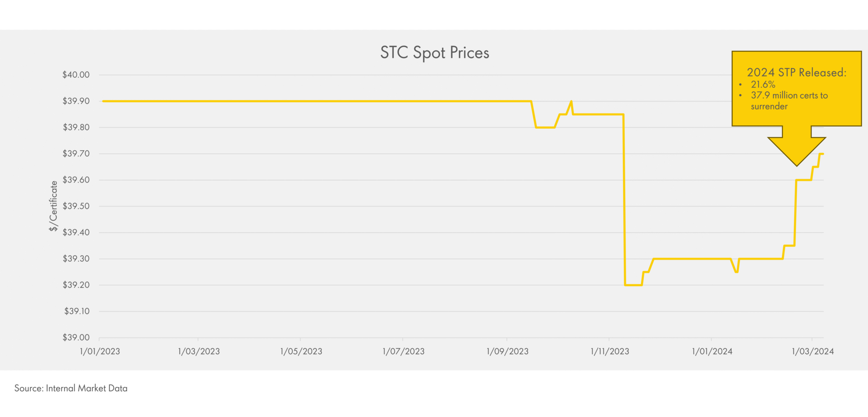The image size is (868, 417).
Task: Select the $39.50 y-axis label
Action: click(76, 206)
